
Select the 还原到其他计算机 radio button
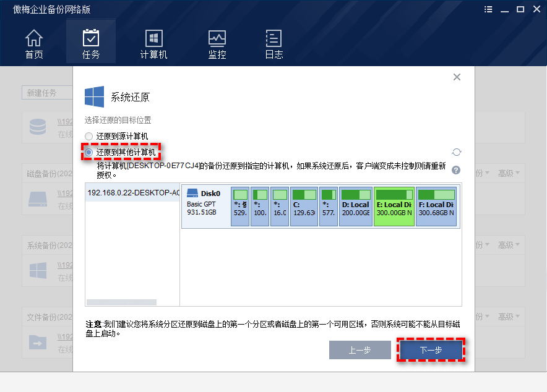point(88,151)
